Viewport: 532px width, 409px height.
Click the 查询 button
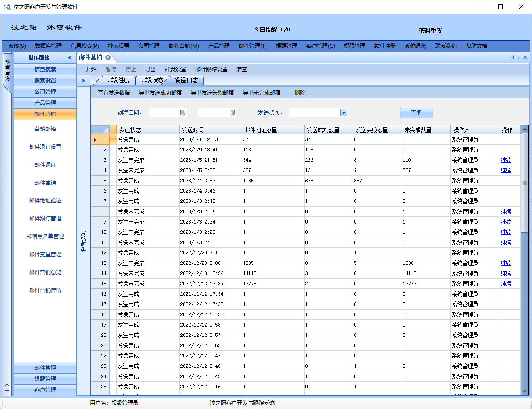point(416,113)
